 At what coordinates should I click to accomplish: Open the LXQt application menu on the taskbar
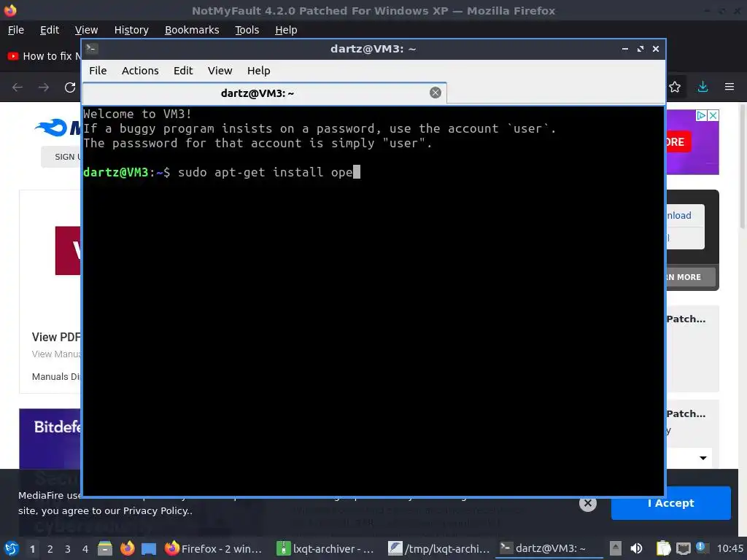click(12, 548)
